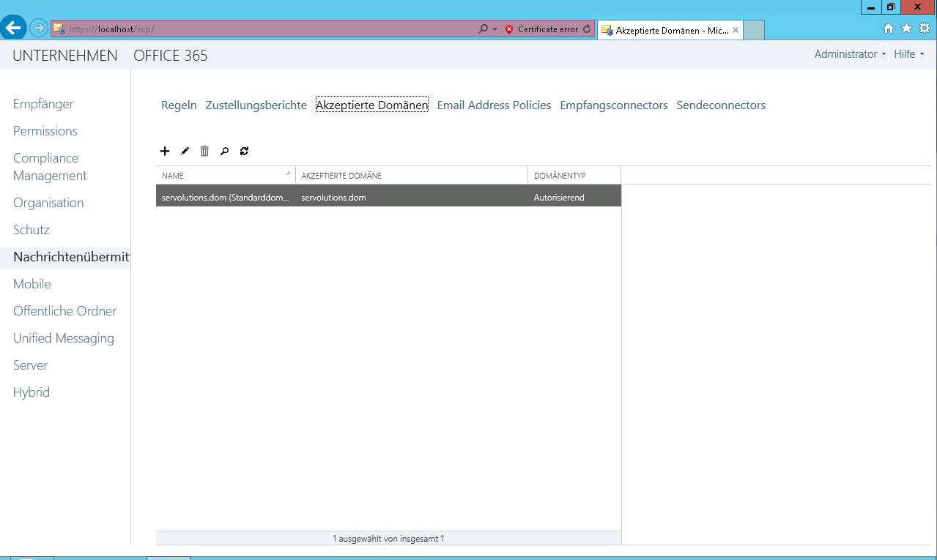Open Hybrid in the sidebar
This screenshot has height=560, width=937.
(x=32, y=392)
